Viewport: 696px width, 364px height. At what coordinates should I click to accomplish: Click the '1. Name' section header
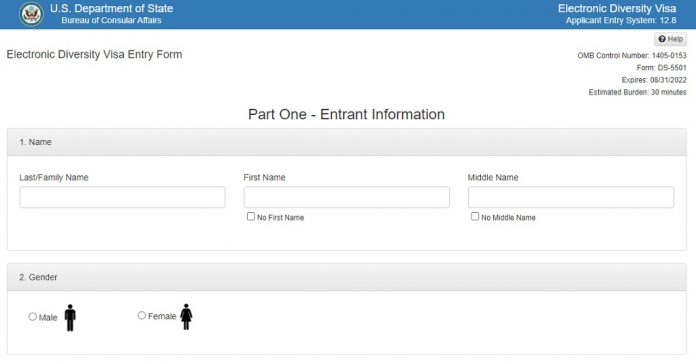(347, 142)
